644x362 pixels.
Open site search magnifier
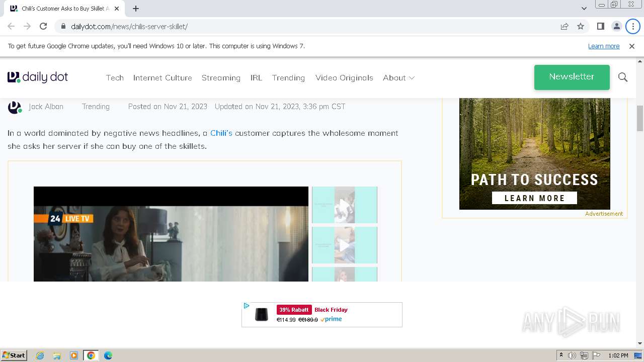point(623,77)
